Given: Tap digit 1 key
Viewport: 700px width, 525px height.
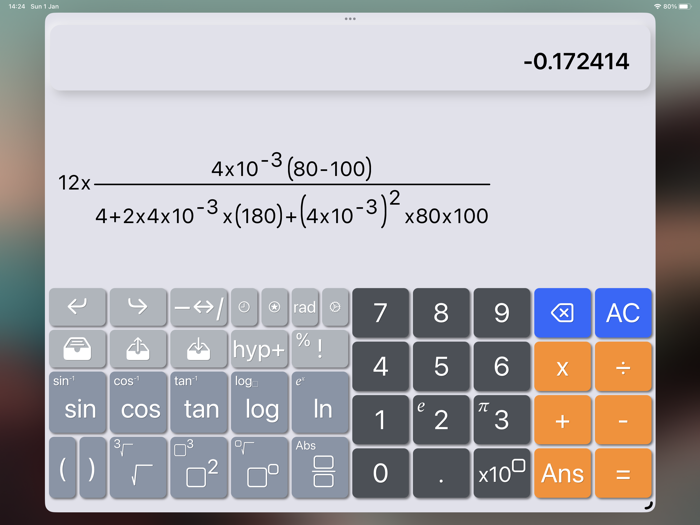Looking at the screenshot, I should (x=380, y=420).
